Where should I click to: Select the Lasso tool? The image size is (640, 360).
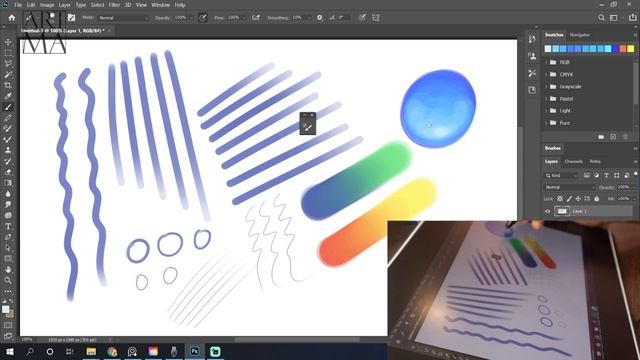8,63
